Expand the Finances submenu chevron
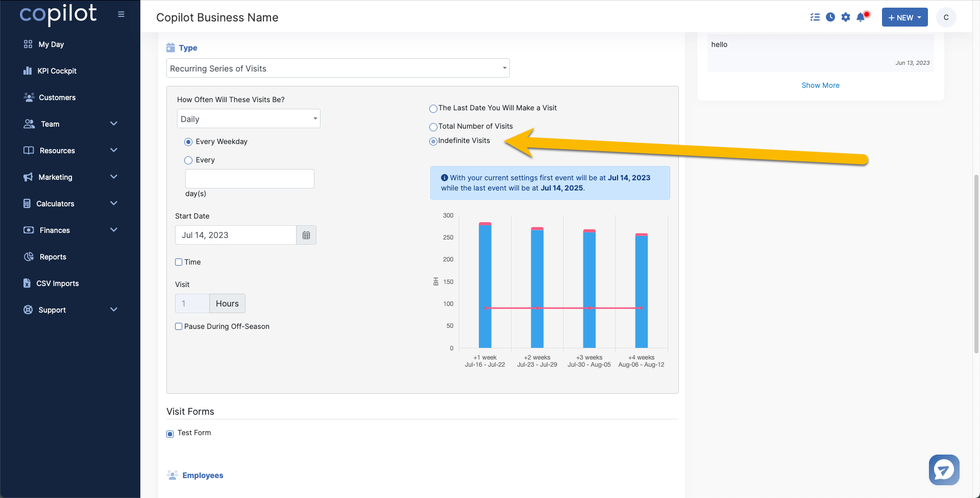Screen dimensions: 980x498 coord(114,230)
